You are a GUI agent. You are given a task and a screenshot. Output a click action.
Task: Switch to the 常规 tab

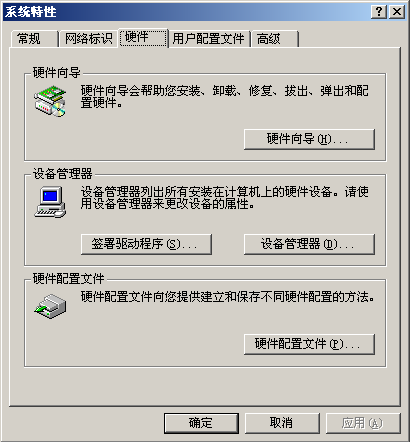34,39
